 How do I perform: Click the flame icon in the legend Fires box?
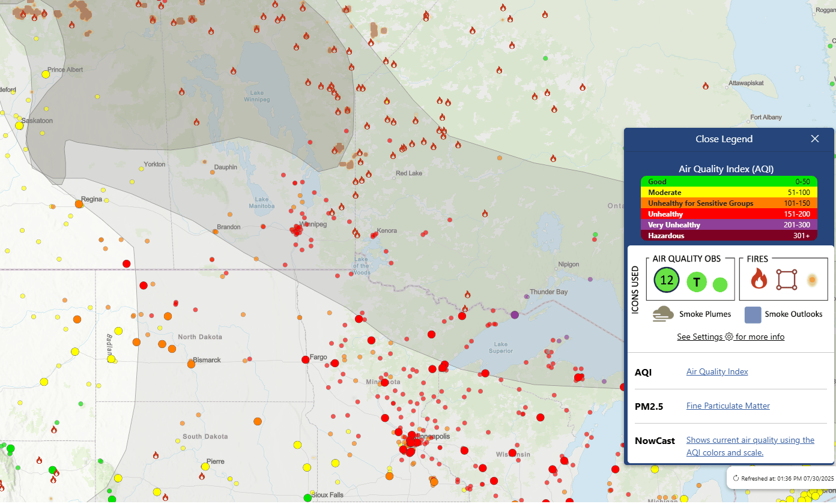coord(759,279)
